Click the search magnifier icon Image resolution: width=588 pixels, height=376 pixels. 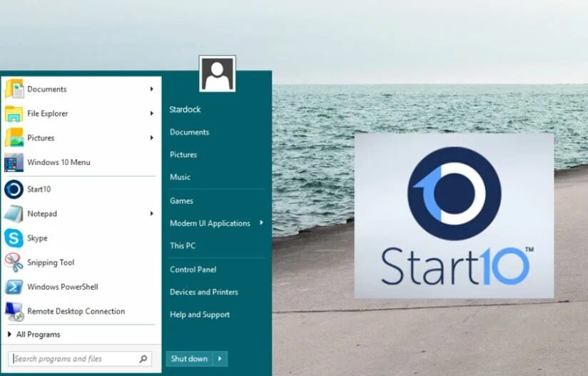click(x=143, y=359)
